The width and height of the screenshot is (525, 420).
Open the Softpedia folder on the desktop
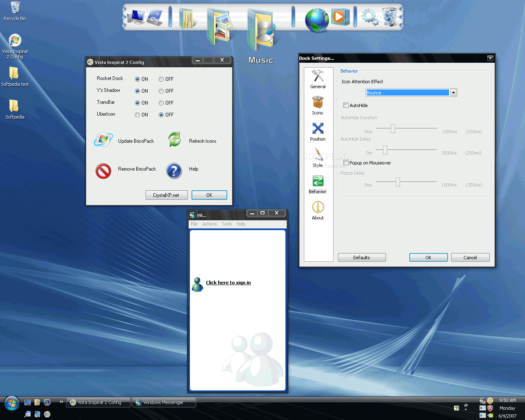15,109
